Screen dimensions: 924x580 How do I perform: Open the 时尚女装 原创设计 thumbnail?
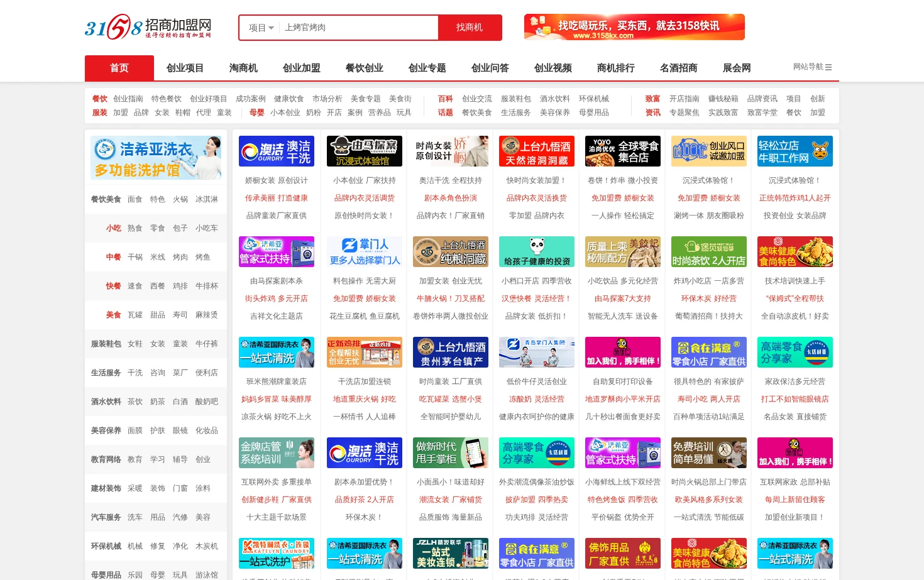451,151
